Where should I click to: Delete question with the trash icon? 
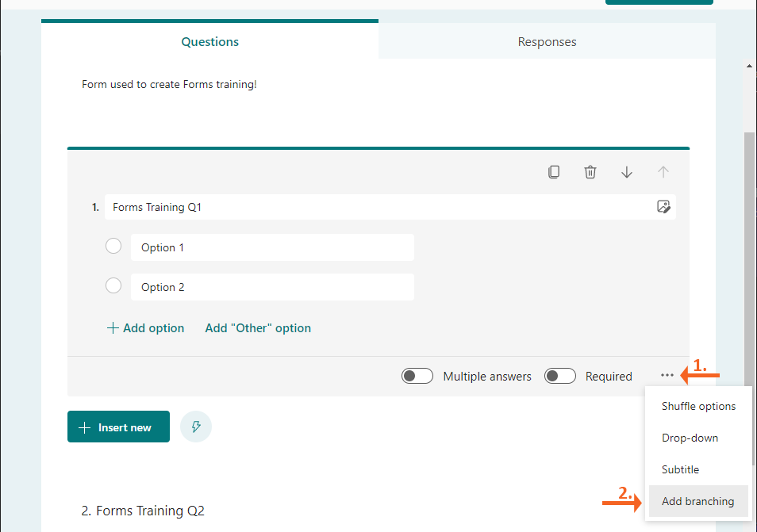coord(590,172)
